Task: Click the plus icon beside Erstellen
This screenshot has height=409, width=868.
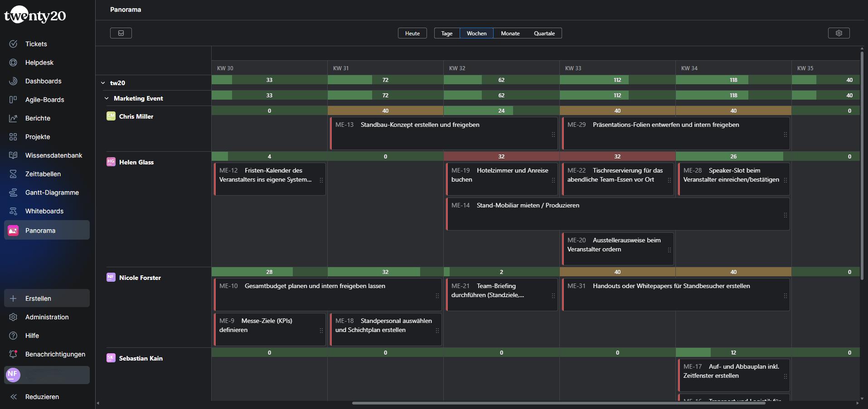Action: [x=13, y=298]
